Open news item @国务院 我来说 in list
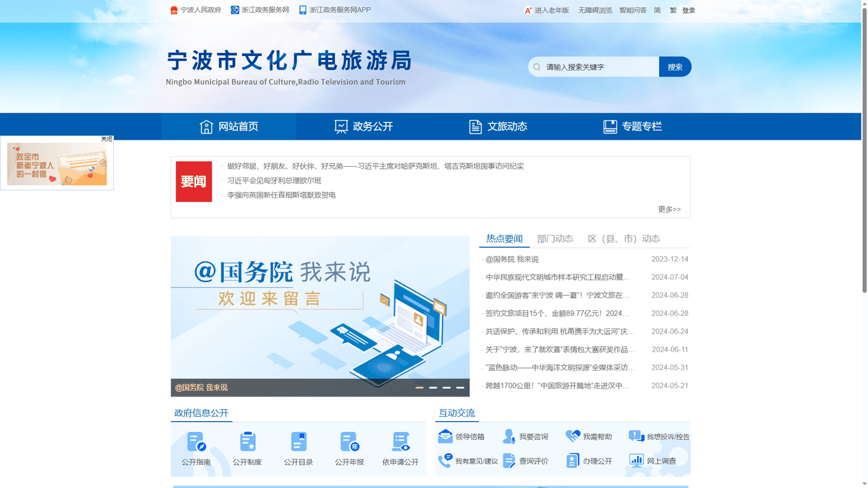The image size is (868, 488). click(x=512, y=259)
